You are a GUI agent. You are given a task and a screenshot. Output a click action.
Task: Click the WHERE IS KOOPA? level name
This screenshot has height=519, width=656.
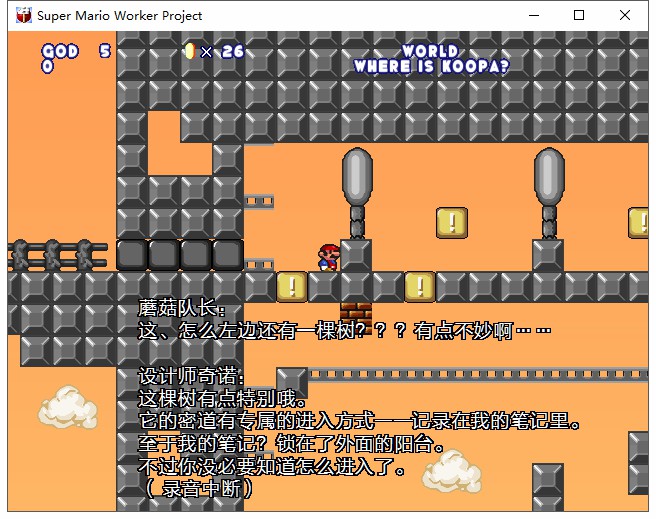(x=431, y=66)
